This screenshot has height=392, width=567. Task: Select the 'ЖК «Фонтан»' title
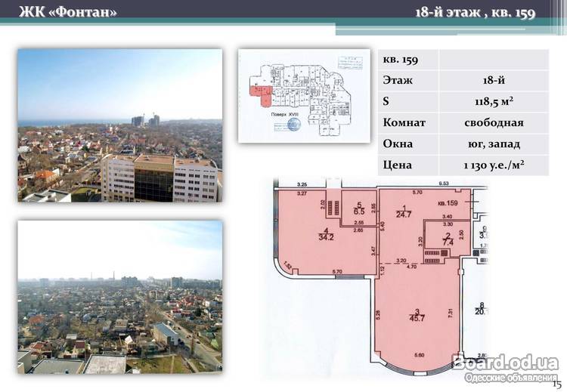[68, 13]
